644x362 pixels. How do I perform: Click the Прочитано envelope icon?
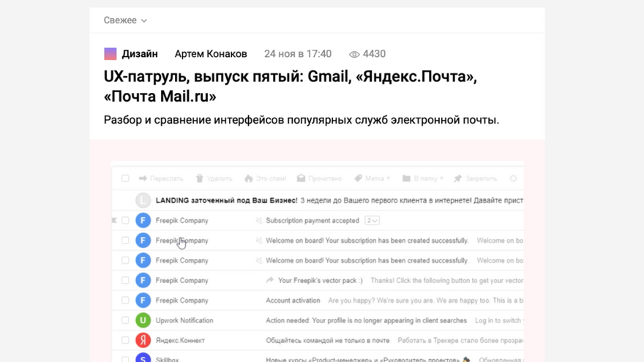[x=301, y=178]
